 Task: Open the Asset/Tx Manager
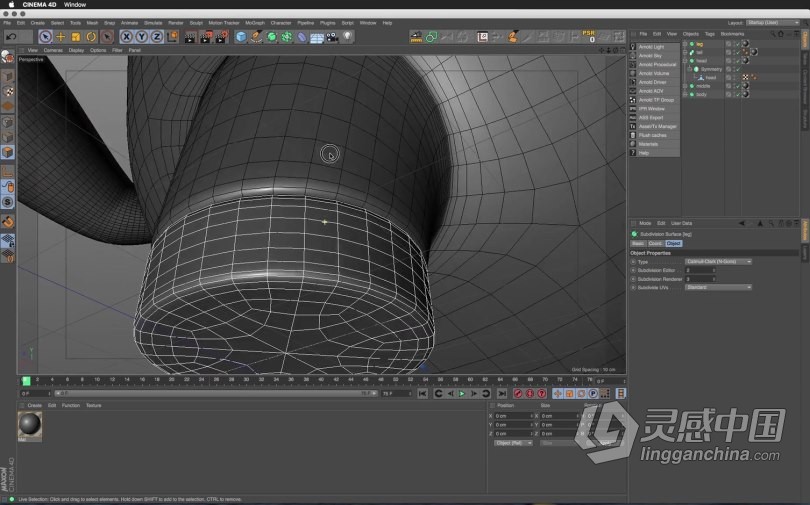click(x=657, y=127)
